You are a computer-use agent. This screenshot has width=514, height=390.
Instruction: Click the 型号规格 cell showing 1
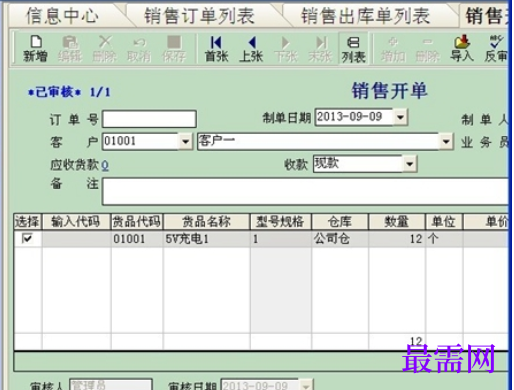click(280, 239)
